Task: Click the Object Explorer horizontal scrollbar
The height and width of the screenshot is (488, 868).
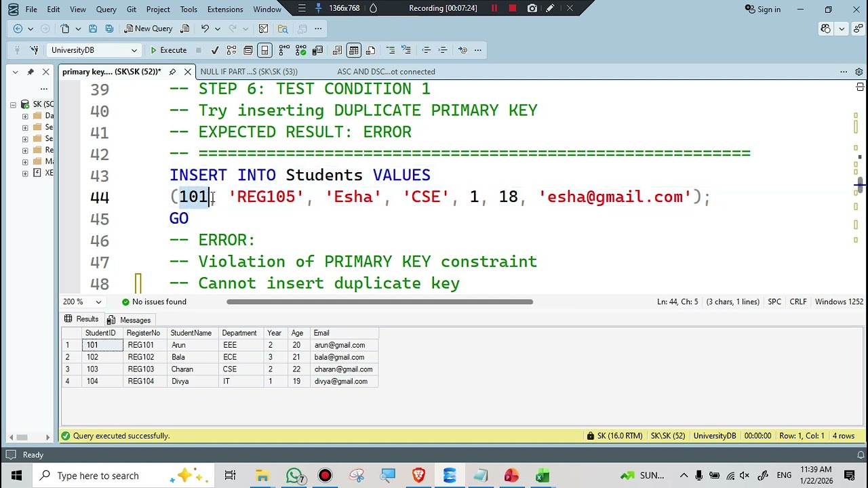Action: pyautogui.click(x=22, y=437)
